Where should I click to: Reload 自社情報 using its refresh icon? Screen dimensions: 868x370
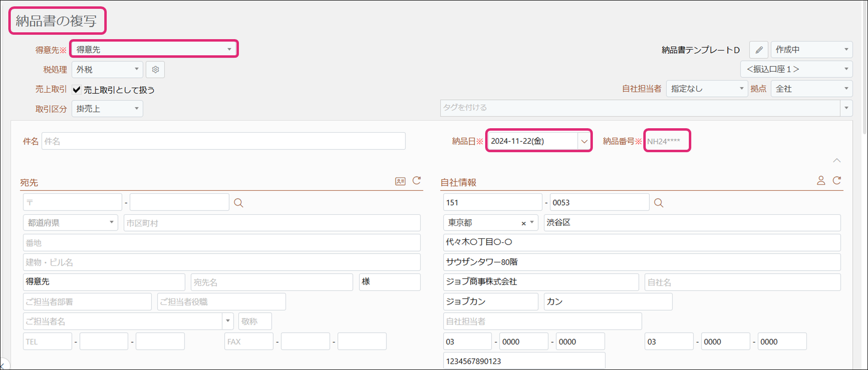tap(837, 181)
